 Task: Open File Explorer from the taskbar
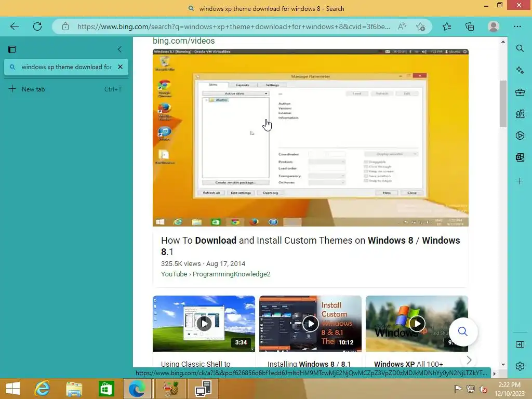pyautogui.click(x=74, y=389)
